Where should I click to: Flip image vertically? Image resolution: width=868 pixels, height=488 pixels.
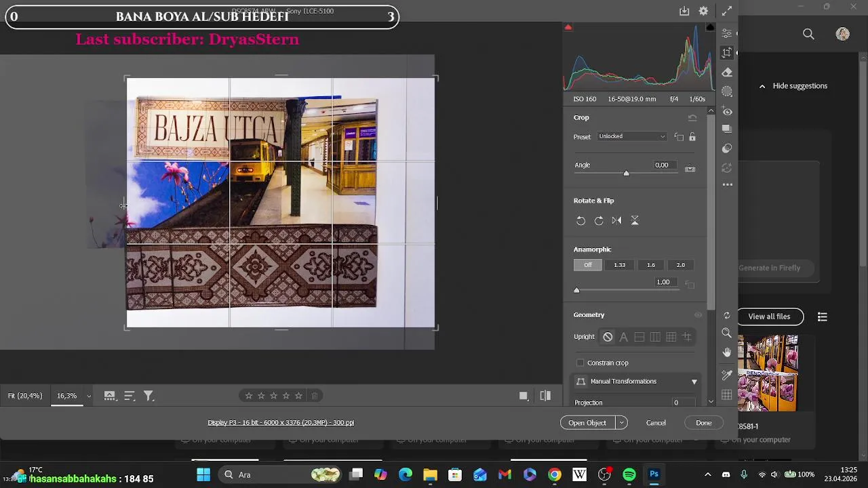click(x=635, y=220)
